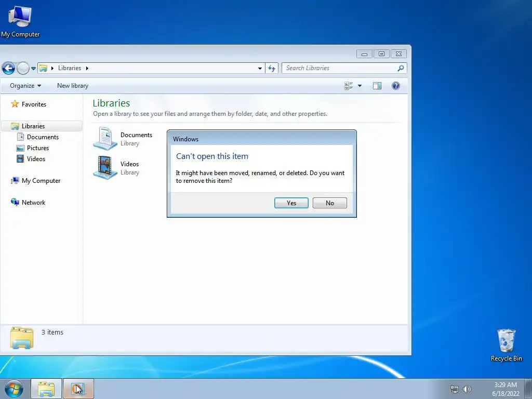Click the Libraries folder icon in address bar
The image size is (532, 399).
pos(43,68)
